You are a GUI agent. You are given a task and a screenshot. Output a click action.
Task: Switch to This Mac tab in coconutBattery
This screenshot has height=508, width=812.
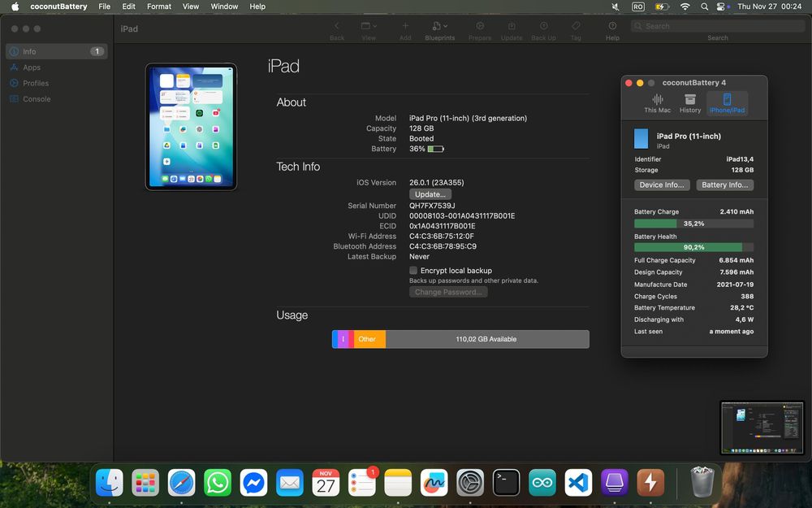tap(657, 103)
